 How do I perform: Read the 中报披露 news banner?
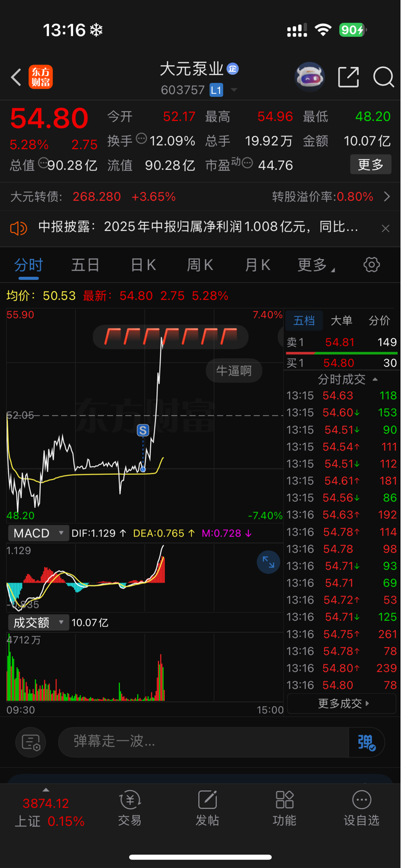coord(198,227)
